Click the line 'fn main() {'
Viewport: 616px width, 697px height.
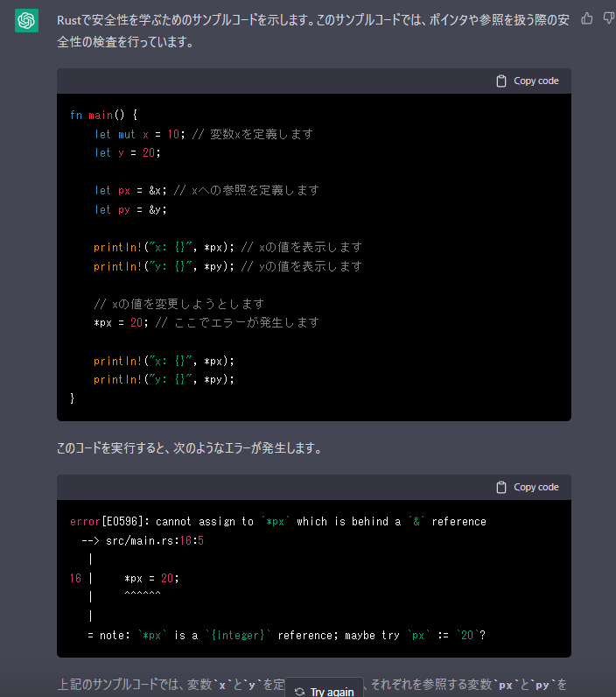pyautogui.click(x=104, y=115)
